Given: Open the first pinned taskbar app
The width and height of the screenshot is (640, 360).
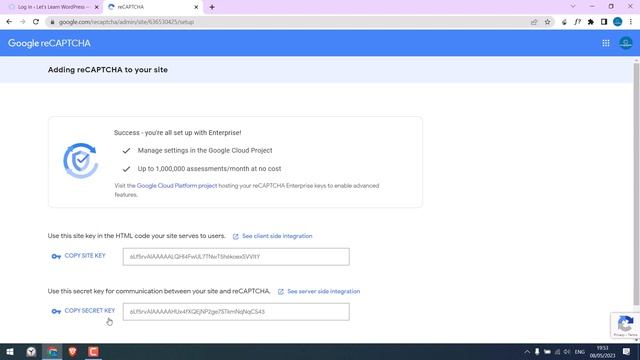Looking at the screenshot, I should point(31,352).
